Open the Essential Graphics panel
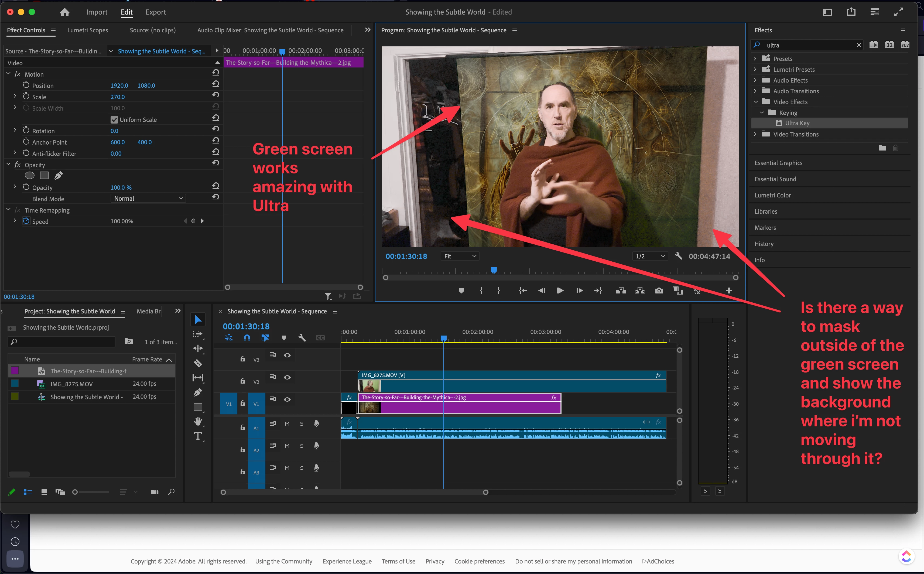924x574 pixels. point(778,163)
